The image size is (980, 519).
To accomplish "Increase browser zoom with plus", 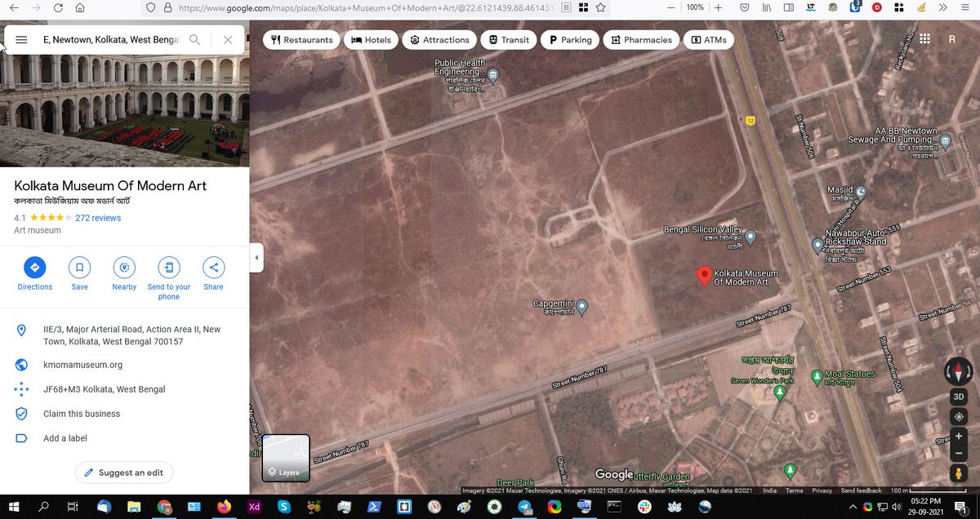I will (x=718, y=7).
